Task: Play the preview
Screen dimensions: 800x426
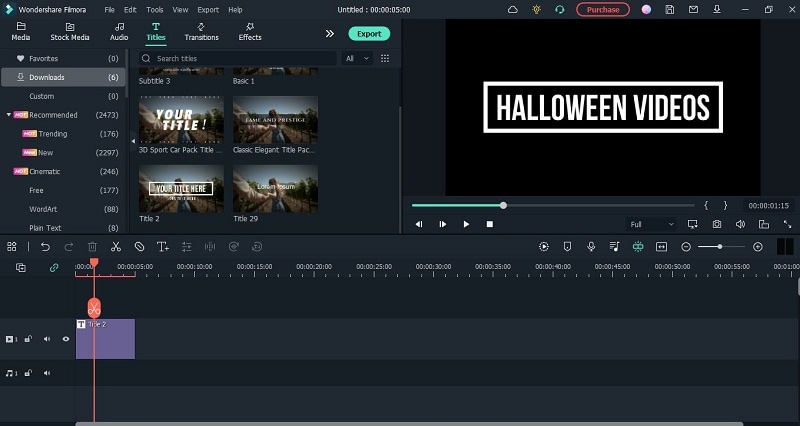Action: click(x=466, y=224)
